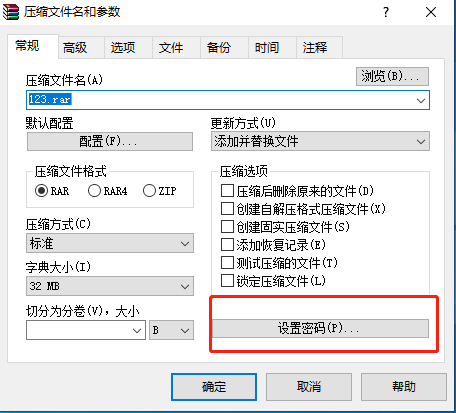Expand the 更新方式 添加并替换文件 dropdown
The height and width of the screenshot is (413, 456).
pos(320,141)
